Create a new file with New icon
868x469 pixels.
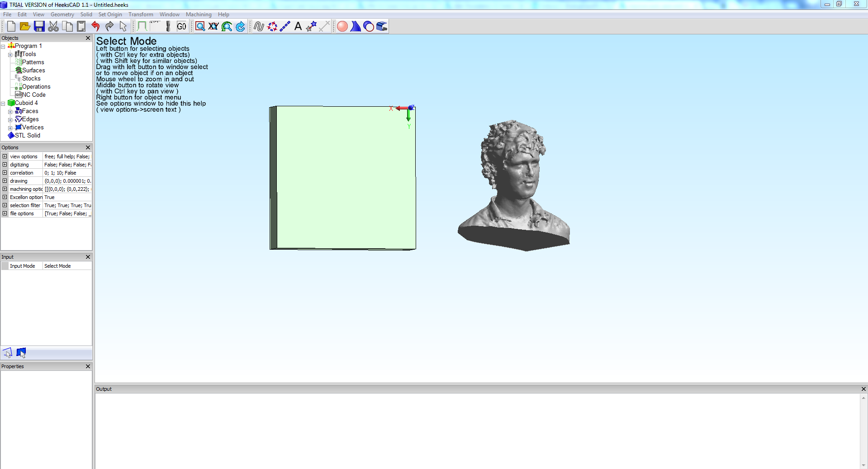[11, 27]
